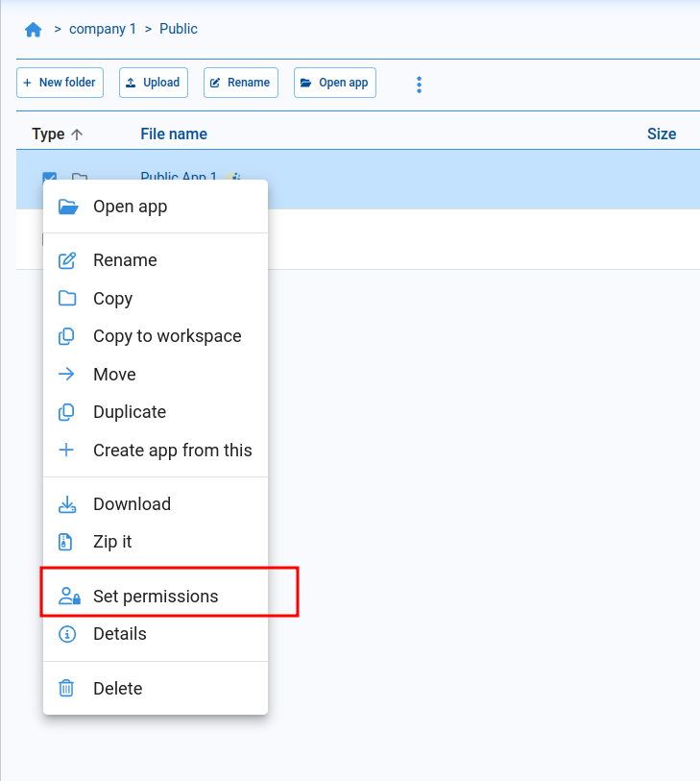Click the Delete trash icon
Image resolution: width=700 pixels, height=781 pixels.
click(67, 689)
